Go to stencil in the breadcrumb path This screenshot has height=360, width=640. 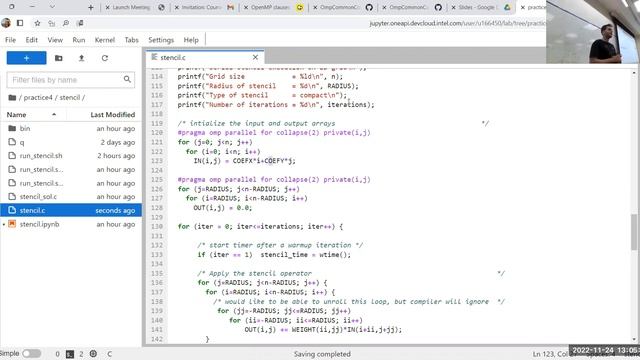click(x=70, y=98)
